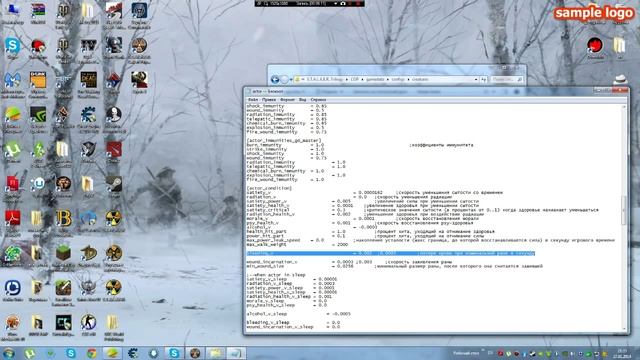Image resolution: width=640 pixels, height=360 pixels.
Task: Select the 'COP' breadcrumb in Explorer
Action: point(354,80)
